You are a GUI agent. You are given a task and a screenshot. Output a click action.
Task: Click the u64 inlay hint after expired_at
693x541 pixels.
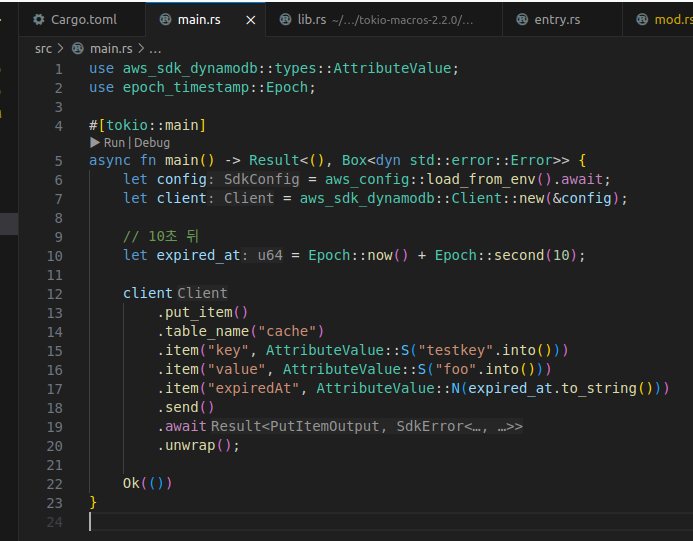tap(270, 255)
